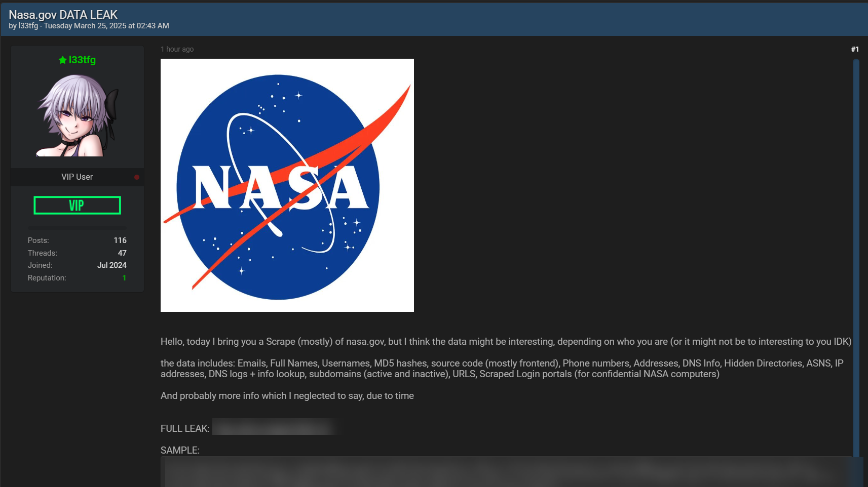Click the "VIP User" title label

[x=77, y=177]
